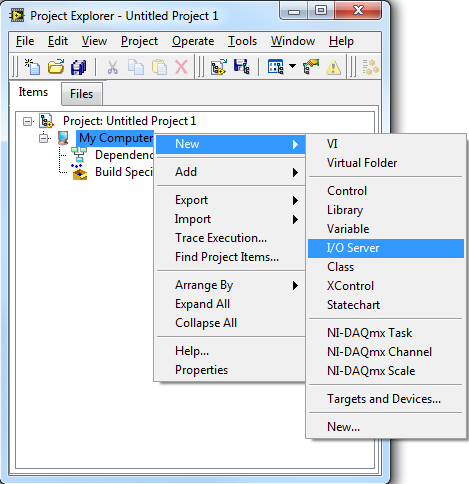Open Properties from context menu
Viewport: 469px width, 484px height.
tap(231, 370)
